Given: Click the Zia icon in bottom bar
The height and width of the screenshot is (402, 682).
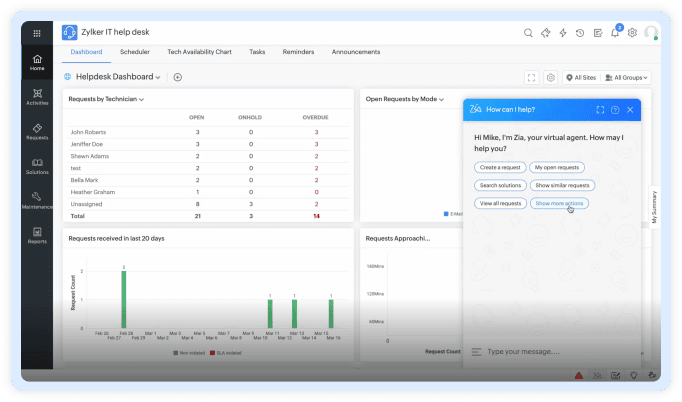Looking at the screenshot, I should point(597,375).
